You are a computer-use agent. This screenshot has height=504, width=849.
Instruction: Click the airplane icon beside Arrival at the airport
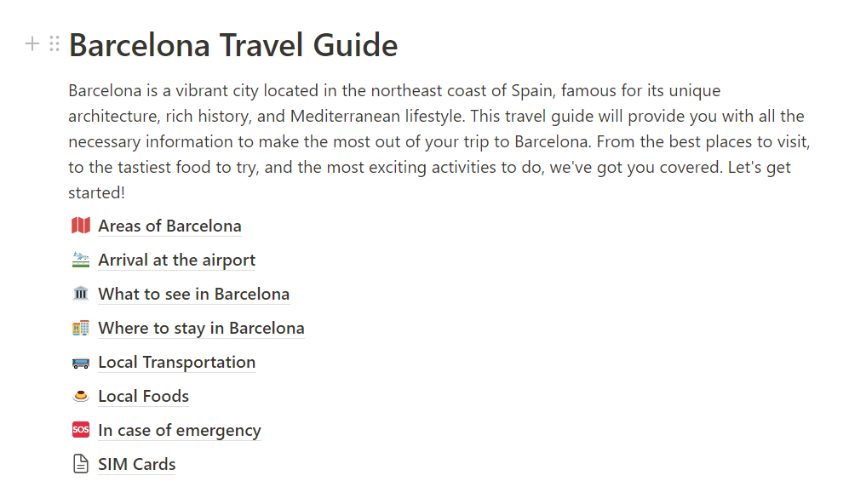click(x=81, y=260)
